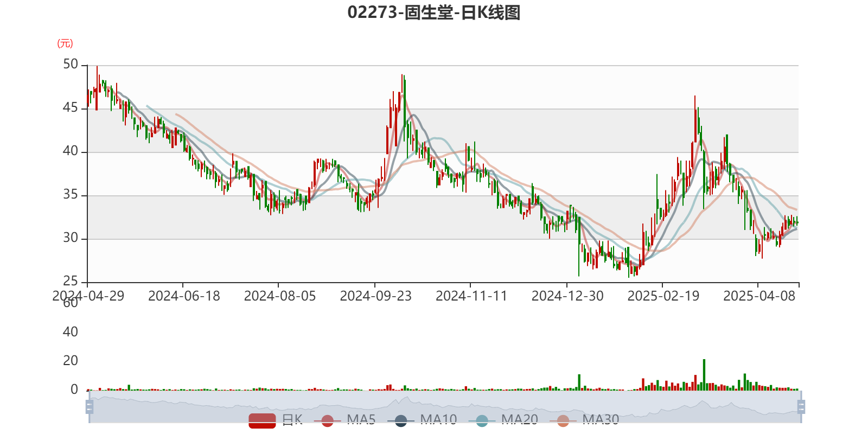The height and width of the screenshot is (434, 868).
Task: Toggle the MA5 line legend
Action: tap(345, 420)
